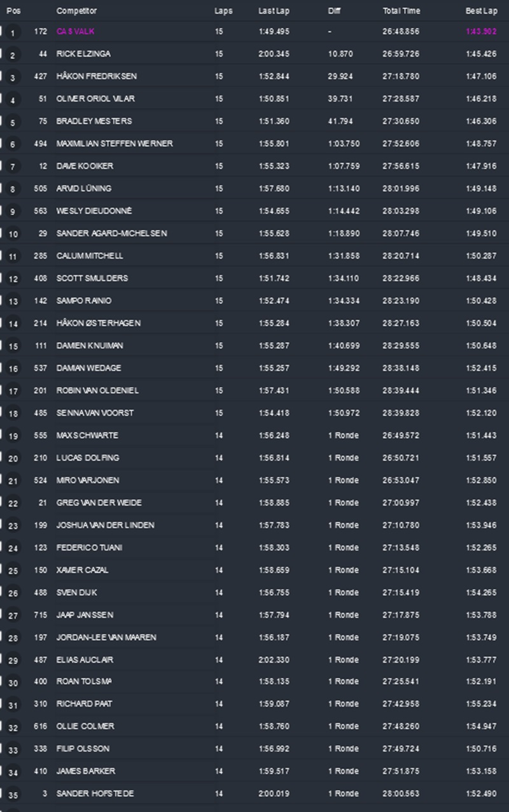This screenshot has height=812, width=509.
Task: Click the Last Lap column header
Action: tap(273, 11)
